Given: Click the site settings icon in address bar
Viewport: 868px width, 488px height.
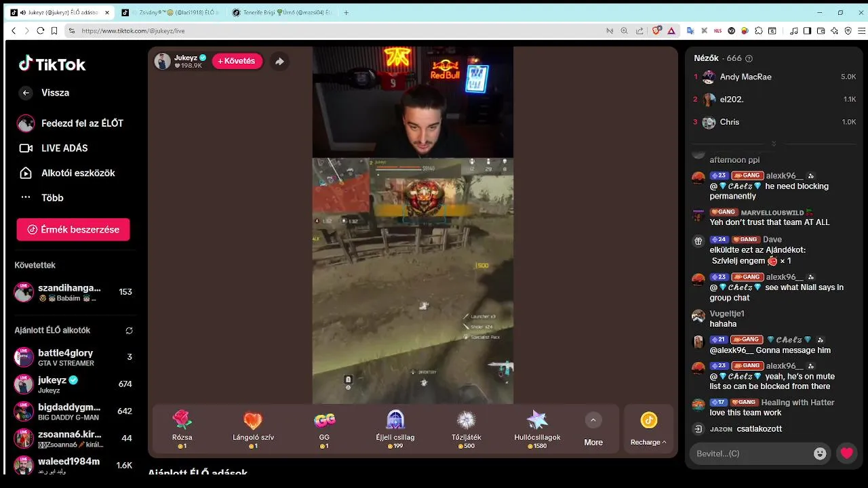Looking at the screenshot, I should click(x=71, y=30).
